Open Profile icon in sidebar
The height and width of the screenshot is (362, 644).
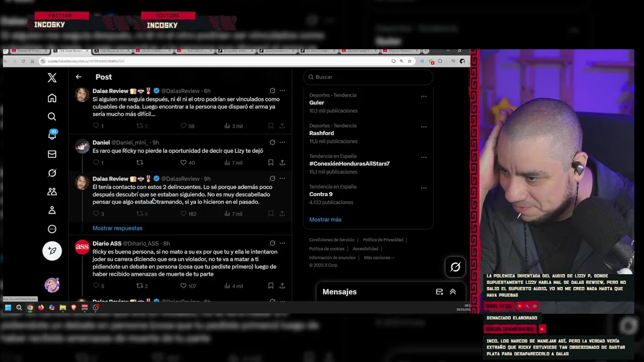tap(52, 210)
